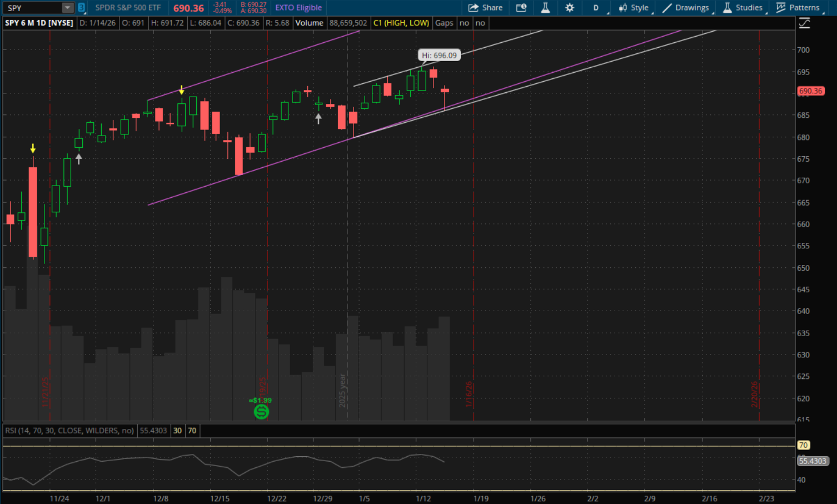This screenshot has width=837, height=504.
Task: Open the Patterns menu
Action: coord(798,8)
